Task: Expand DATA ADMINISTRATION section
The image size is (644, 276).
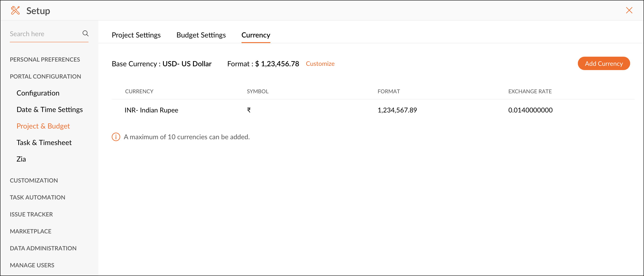Action: [x=43, y=248]
